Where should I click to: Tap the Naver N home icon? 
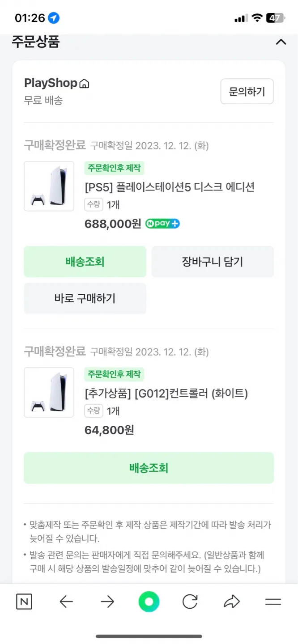click(24, 602)
